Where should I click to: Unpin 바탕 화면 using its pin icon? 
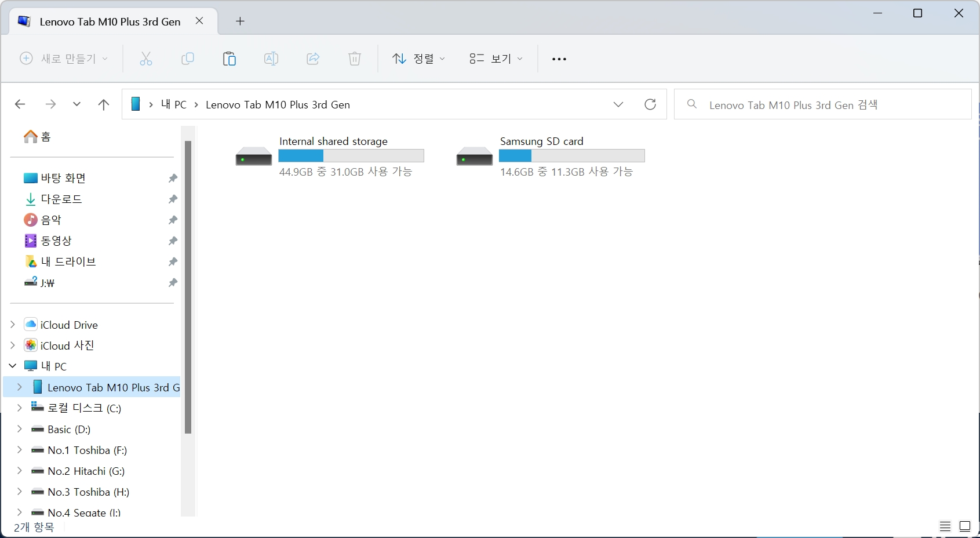[173, 178]
